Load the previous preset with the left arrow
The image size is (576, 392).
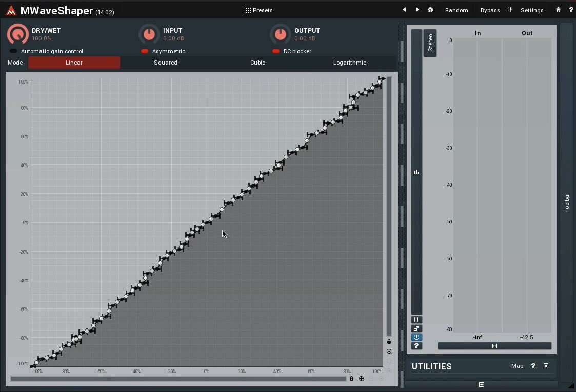tap(404, 10)
